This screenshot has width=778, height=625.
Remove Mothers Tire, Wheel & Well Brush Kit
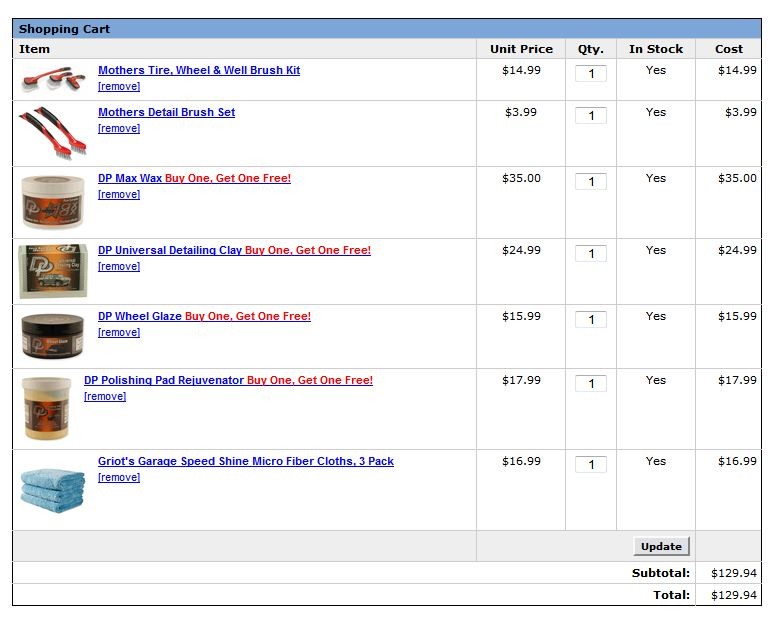pos(119,86)
